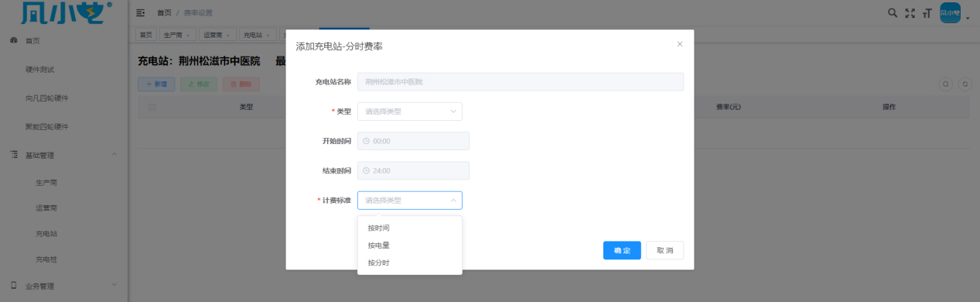The width and height of the screenshot is (980, 302).
Task: Click the clock icon in 开始时间 field
Action: 367,141
